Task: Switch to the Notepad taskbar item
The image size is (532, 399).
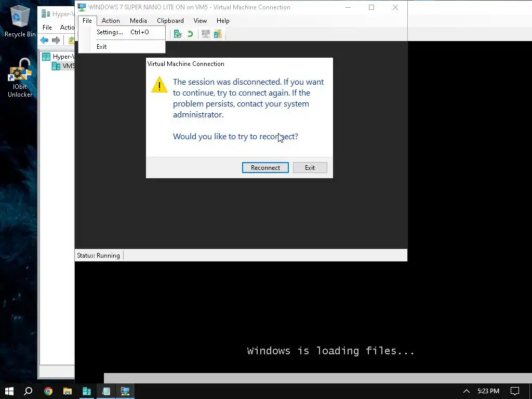Action: click(106, 391)
